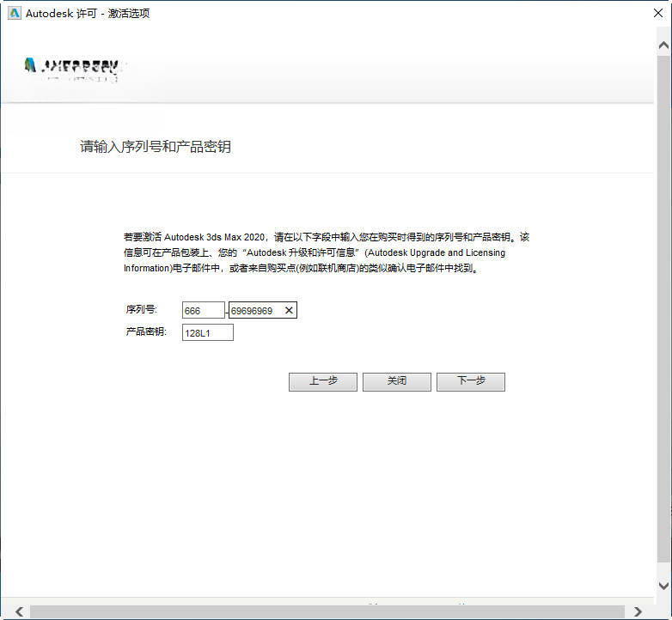The height and width of the screenshot is (620, 672).
Task: Click the Autodesk app icon in title bar
Action: click(15, 13)
